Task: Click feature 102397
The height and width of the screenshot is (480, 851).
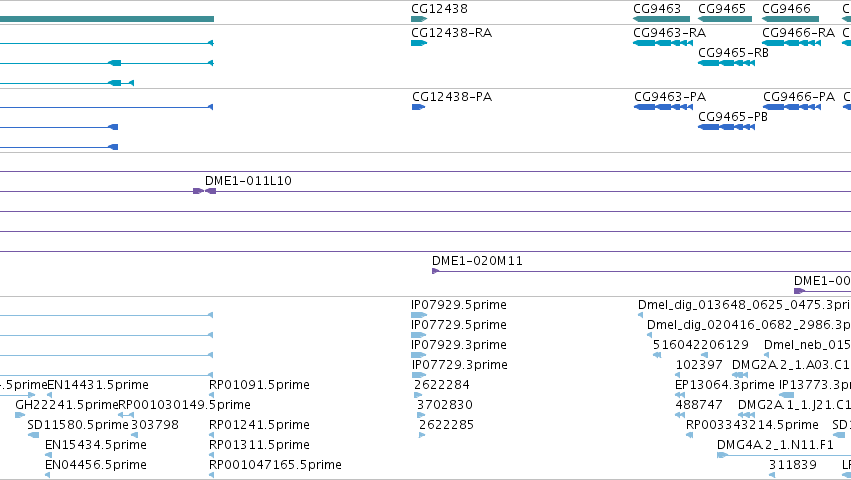Action: (x=678, y=375)
